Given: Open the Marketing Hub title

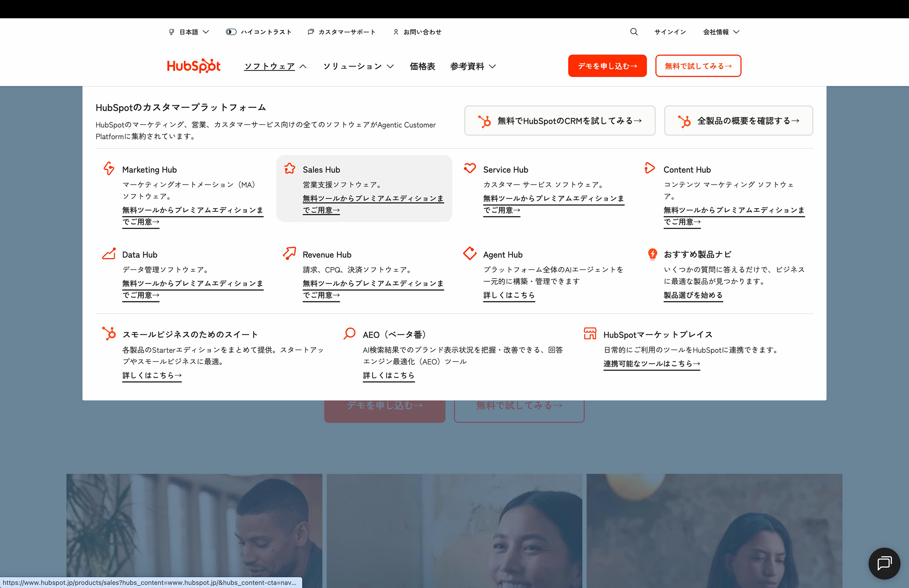Looking at the screenshot, I should pyautogui.click(x=149, y=169).
